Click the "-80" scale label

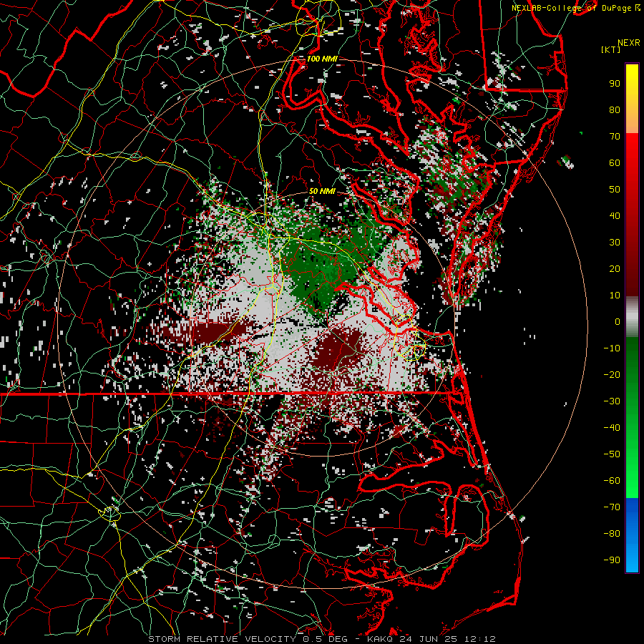(612, 534)
